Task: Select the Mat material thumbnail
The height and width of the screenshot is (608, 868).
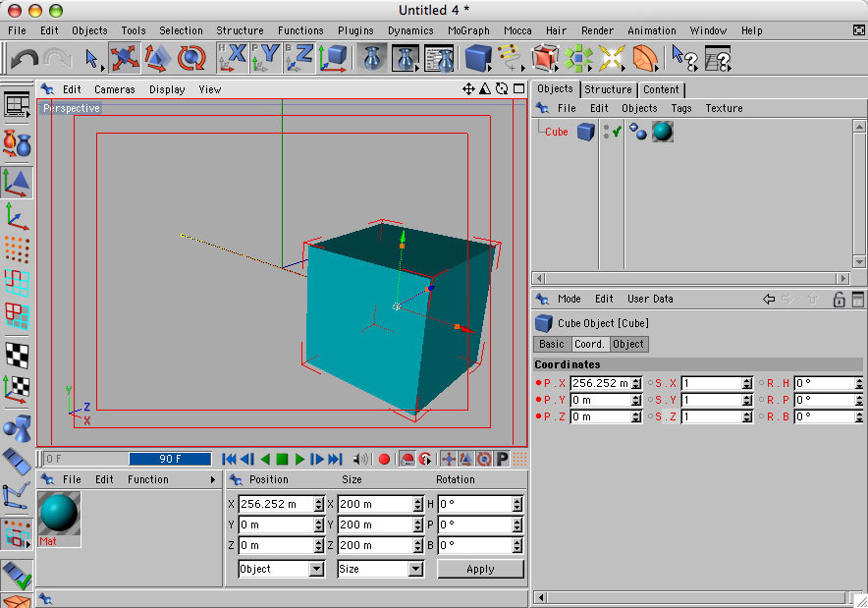Action: pyautogui.click(x=59, y=514)
